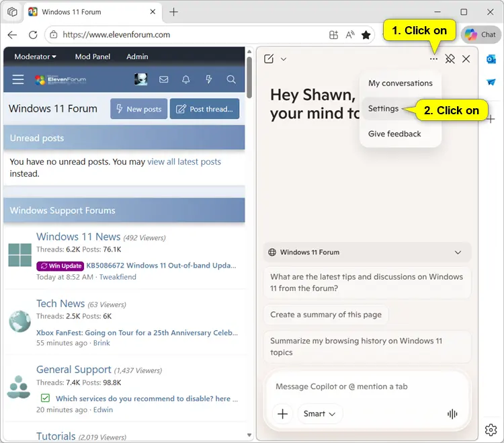Click page scrollbar down arrow
The height and width of the screenshot is (443, 504).
click(x=249, y=436)
